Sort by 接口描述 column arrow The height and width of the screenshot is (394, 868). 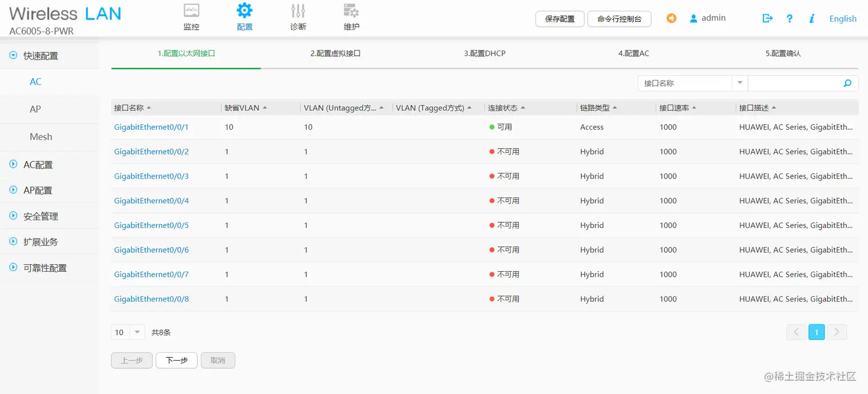coord(774,107)
